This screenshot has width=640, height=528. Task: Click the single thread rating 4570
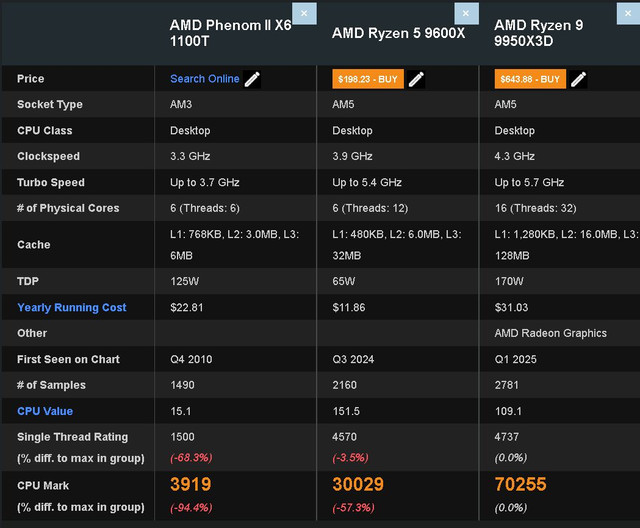click(344, 437)
